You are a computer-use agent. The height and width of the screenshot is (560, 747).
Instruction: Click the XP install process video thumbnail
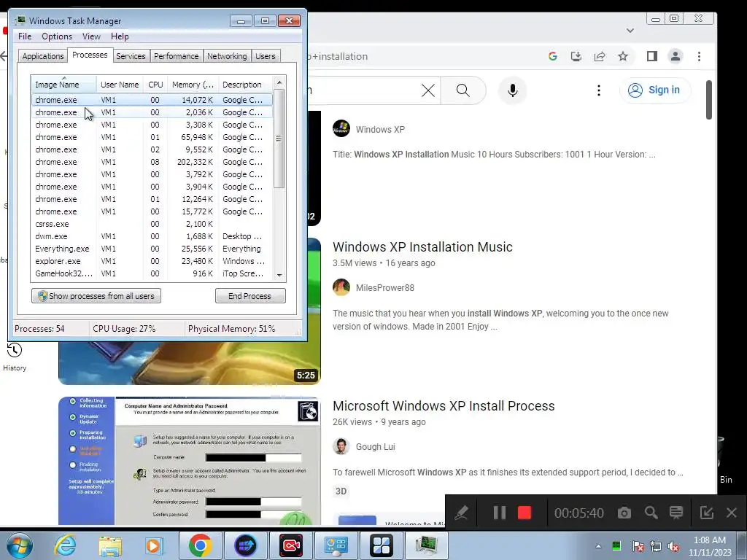(190, 461)
